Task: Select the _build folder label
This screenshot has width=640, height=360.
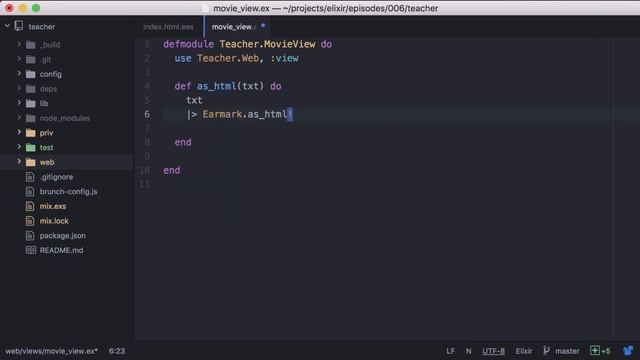Action: click(50, 44)
